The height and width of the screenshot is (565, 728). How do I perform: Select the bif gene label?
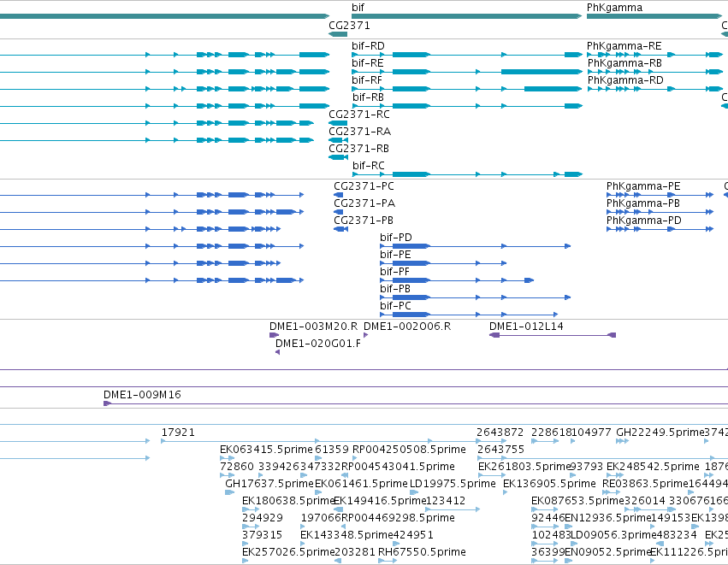pyautogui.click(x=358, y=8)
